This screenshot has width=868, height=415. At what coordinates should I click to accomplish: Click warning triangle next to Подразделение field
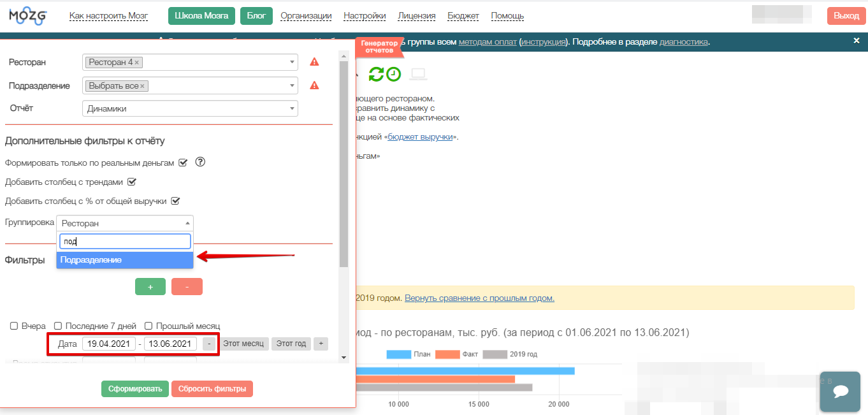pos(314,85)
